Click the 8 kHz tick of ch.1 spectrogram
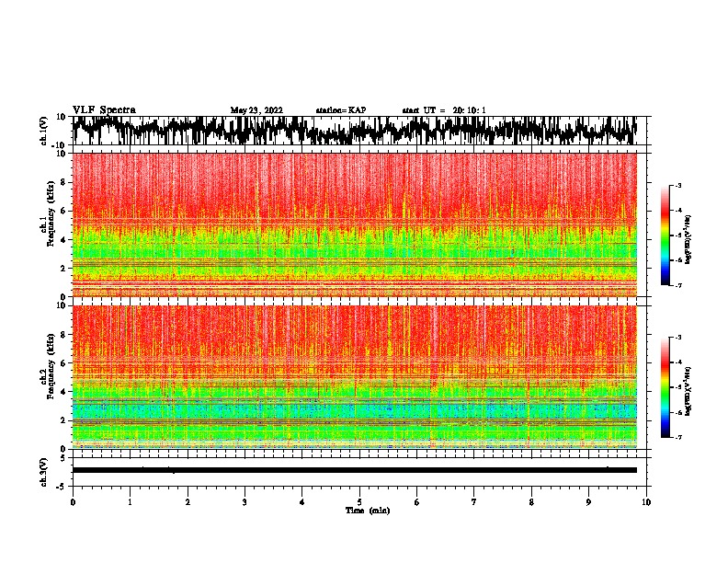The image size is (728, 563). [x=64, y=182]
